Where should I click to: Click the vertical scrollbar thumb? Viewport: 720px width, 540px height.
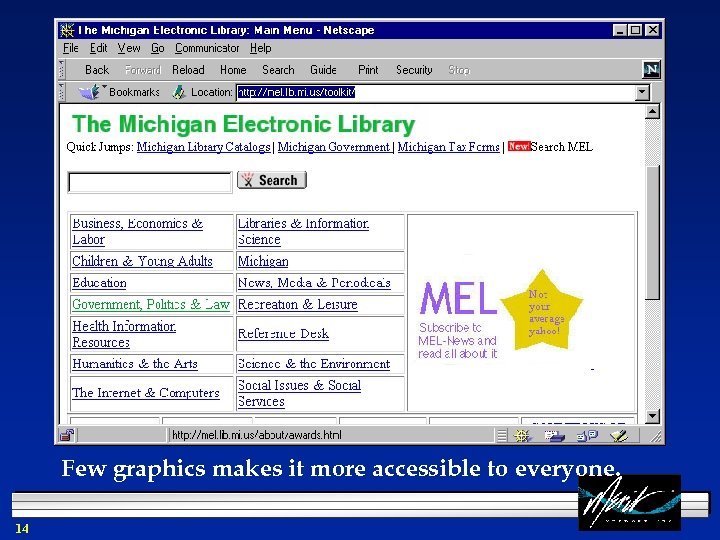click(x=652, y=233)
